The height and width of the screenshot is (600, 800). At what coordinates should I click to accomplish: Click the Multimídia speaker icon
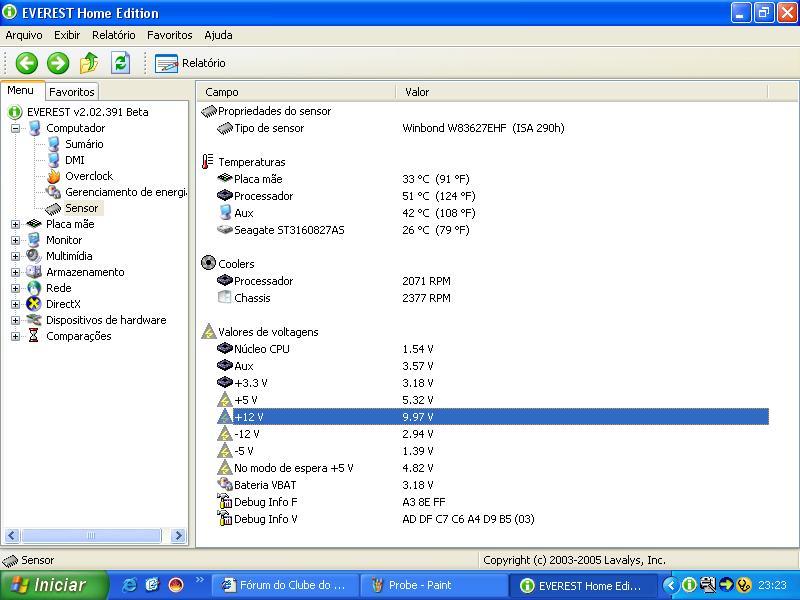[34, 256]
